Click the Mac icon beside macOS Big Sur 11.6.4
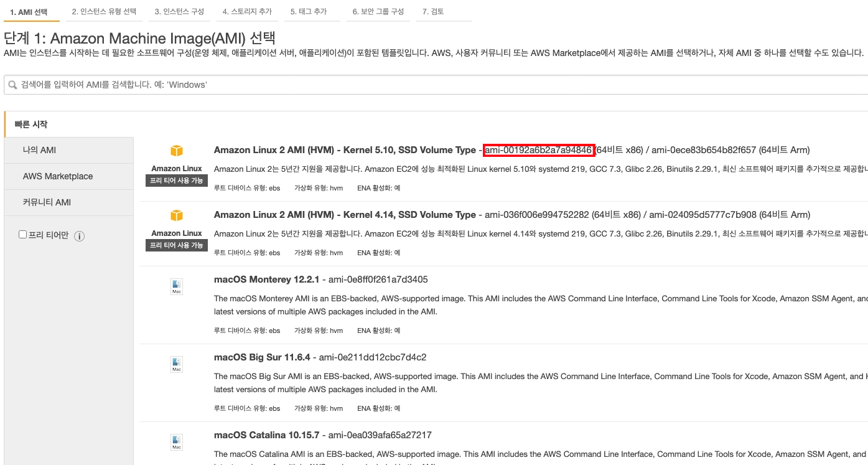This screenshot has height=465, width=868. click(177, 364)
